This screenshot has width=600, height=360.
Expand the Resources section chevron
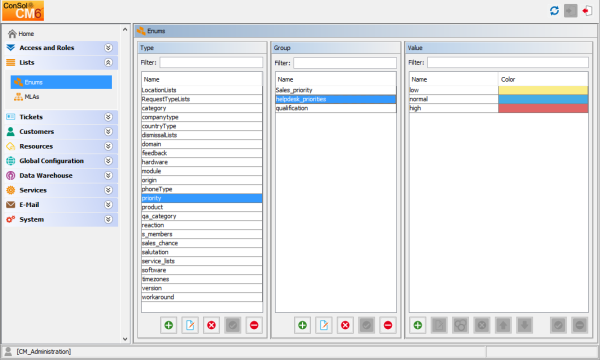108,146
